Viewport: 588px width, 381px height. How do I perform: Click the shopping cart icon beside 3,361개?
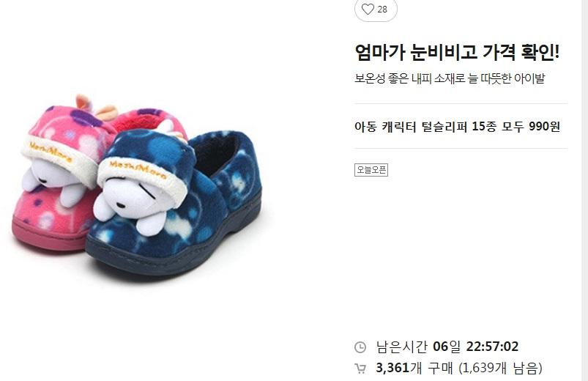[360, 369]
